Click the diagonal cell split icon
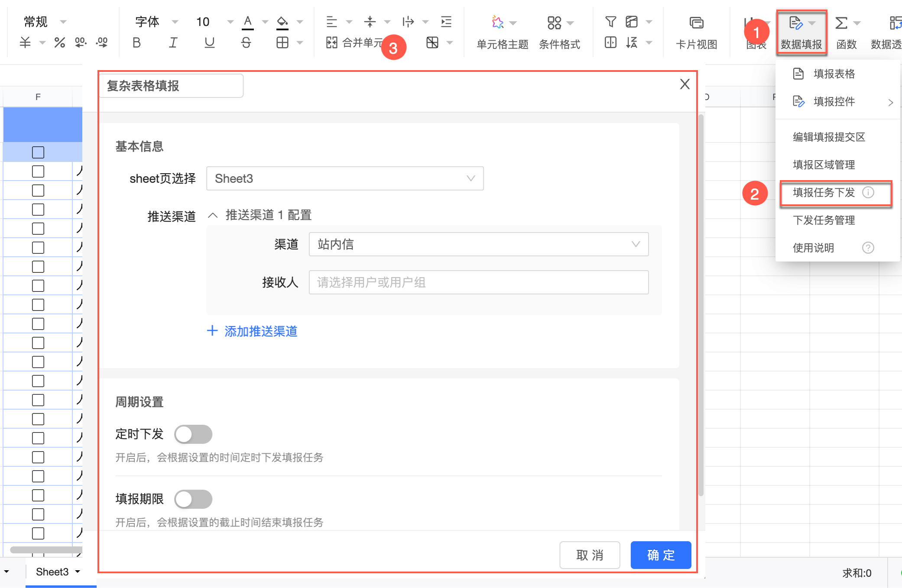The width and height of the screenshot is (902, 588). (432, 42)
